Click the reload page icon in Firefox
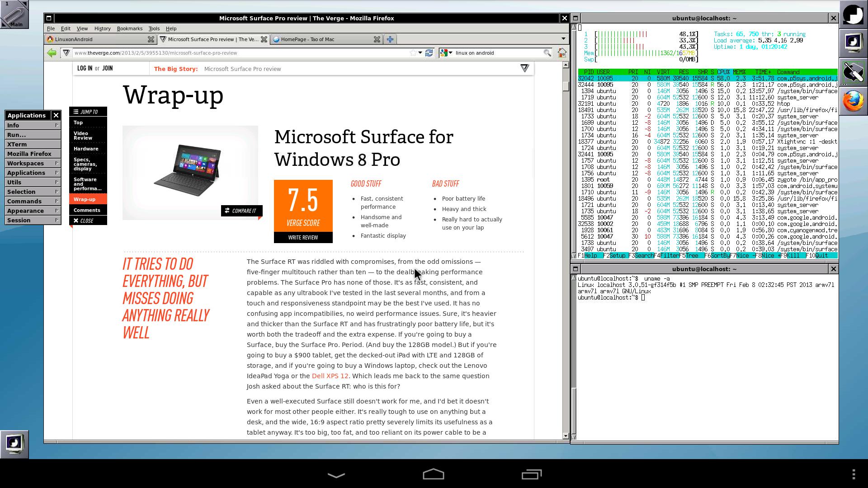 [x=429, y=53]
